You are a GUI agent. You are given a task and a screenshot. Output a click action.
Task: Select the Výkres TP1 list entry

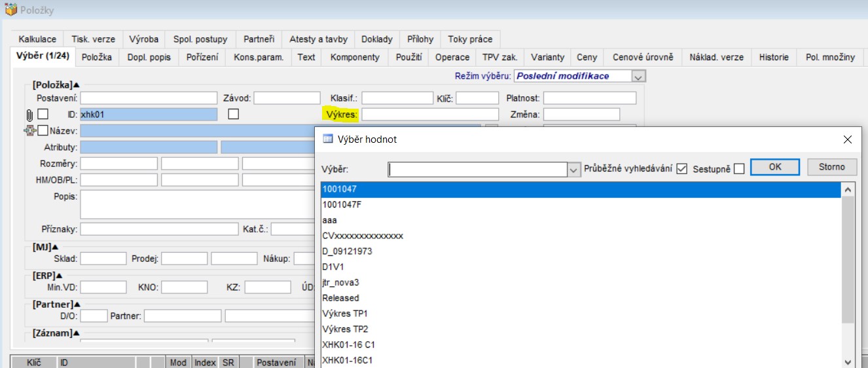tap(580, 314)
